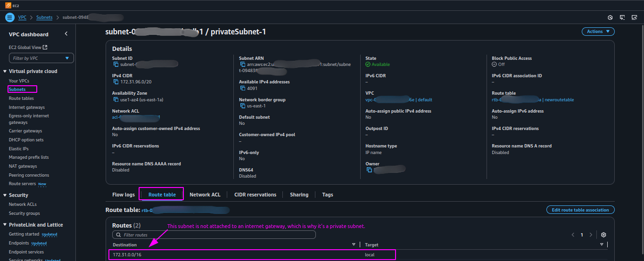
Task: Open Internet gateways in sidebar
Action: click(27, 107)
